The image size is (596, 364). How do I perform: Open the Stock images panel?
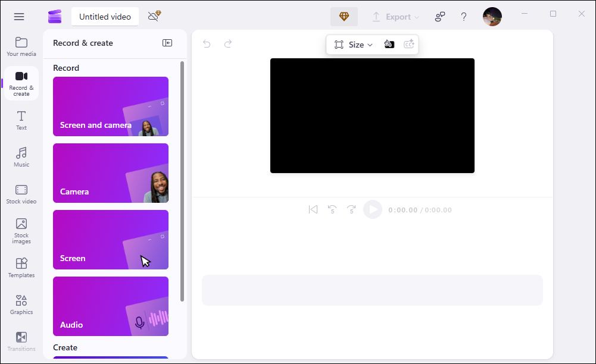21,230
